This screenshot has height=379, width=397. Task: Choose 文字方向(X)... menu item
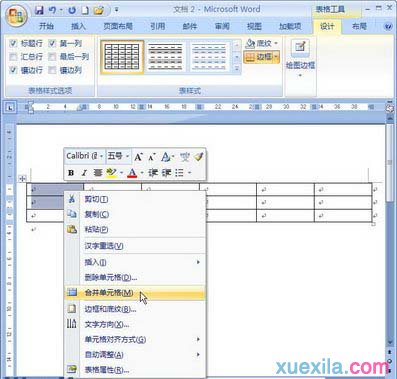coord(134,324)
